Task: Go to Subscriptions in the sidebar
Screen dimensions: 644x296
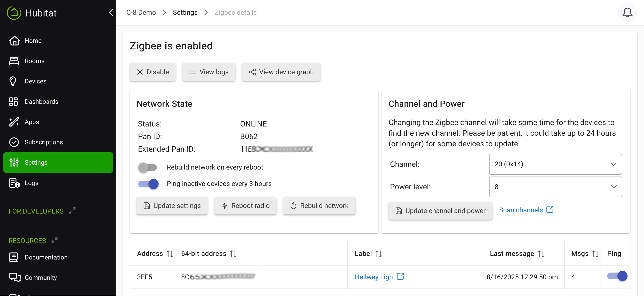Action: point(58,142)
